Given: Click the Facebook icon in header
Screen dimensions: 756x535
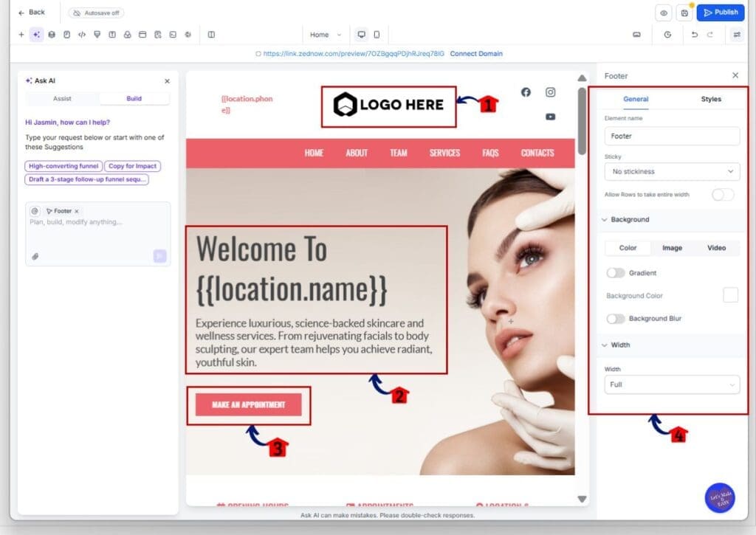Looking at the screenshot, I should click(526, 92).
